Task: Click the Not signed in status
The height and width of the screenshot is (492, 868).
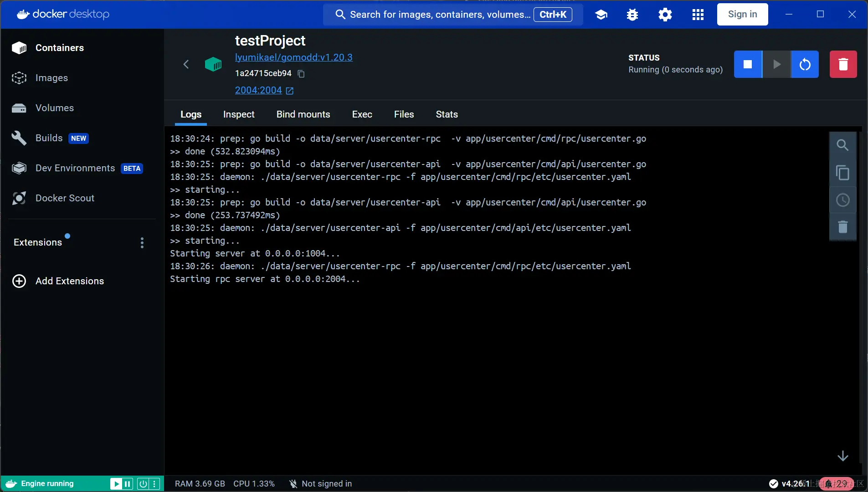Action: coord(321,484)
